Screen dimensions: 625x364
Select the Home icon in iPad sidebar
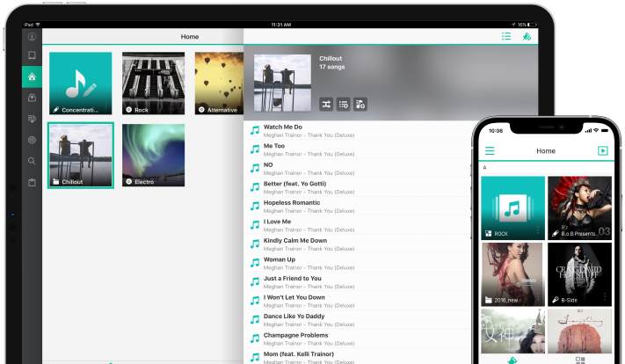[x=32, y=76]
